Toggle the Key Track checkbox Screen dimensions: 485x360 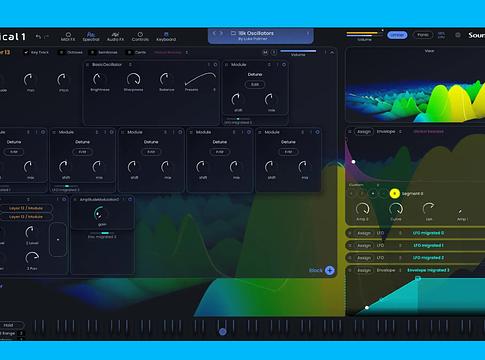point(26,52)
